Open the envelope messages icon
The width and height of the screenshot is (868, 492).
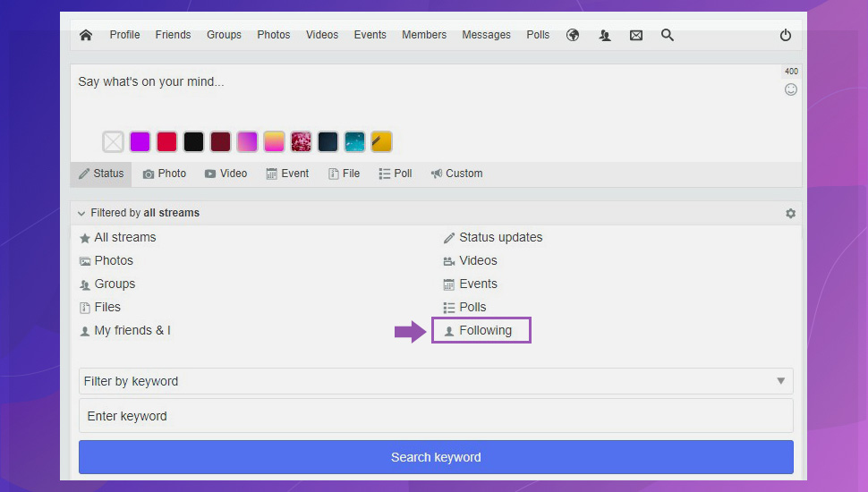636,36
